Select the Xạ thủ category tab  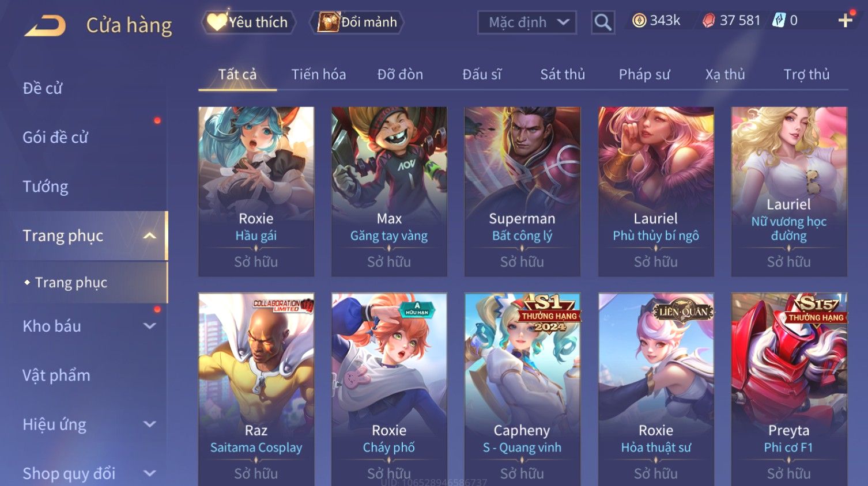pos(725,74)
